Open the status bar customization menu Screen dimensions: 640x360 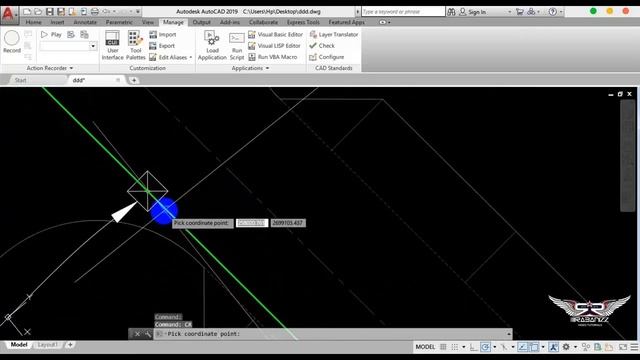pyautogui.click(x=634, y=347)
